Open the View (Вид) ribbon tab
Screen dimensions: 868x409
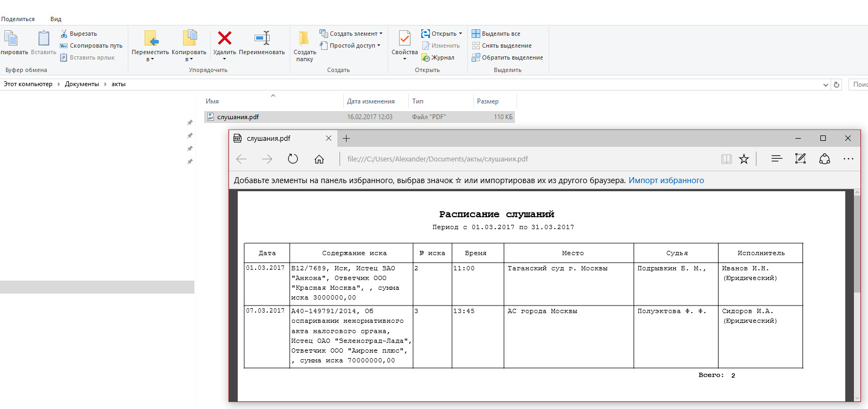[x=56, y=19]
